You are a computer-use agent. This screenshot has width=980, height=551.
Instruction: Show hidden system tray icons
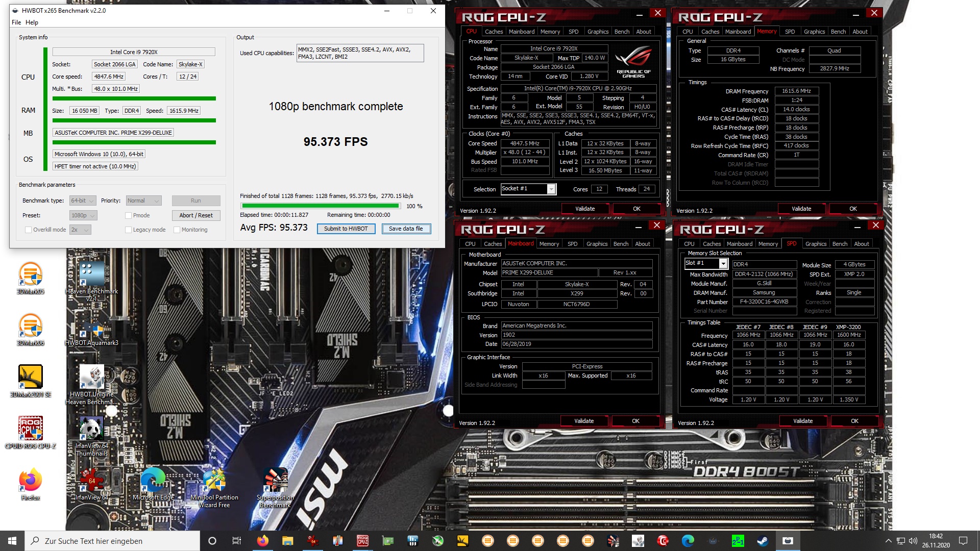[x=888, y=541]
